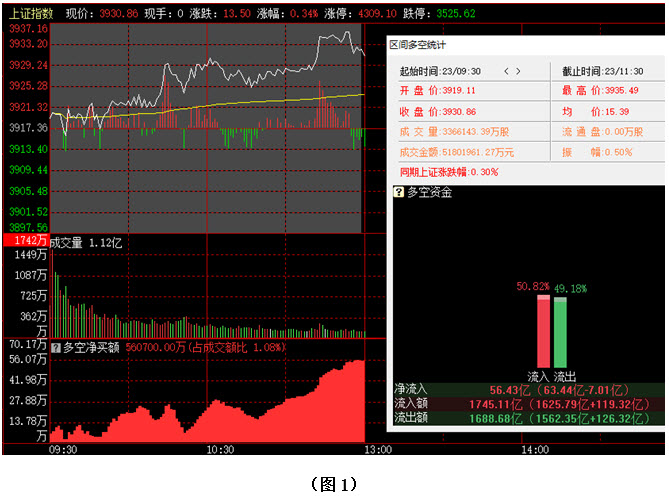Viewport: 669px width, 503px height.
Task: Select the 上证指数 title label
Action: coord(29,14)
